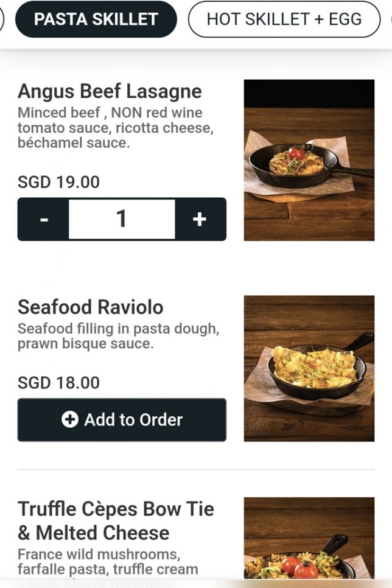Click the prawn bisque sauce description
Screen dimensions: 392x588
point(117,336)
